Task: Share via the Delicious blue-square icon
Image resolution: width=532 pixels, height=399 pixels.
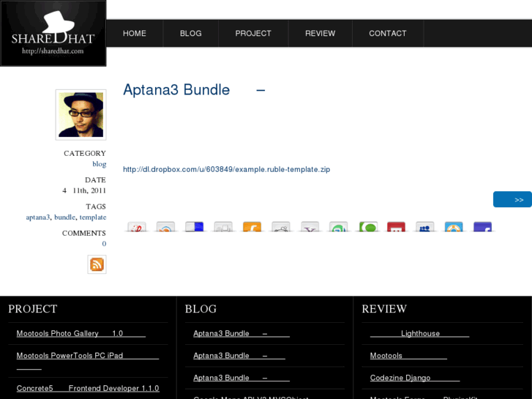Action: (195, 226)
